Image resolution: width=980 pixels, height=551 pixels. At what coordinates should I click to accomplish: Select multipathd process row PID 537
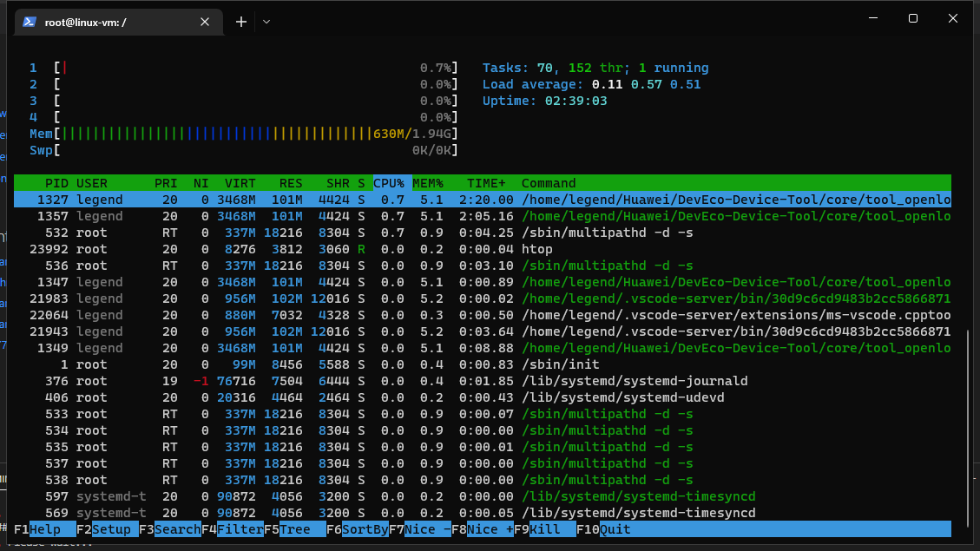(483, 463)
